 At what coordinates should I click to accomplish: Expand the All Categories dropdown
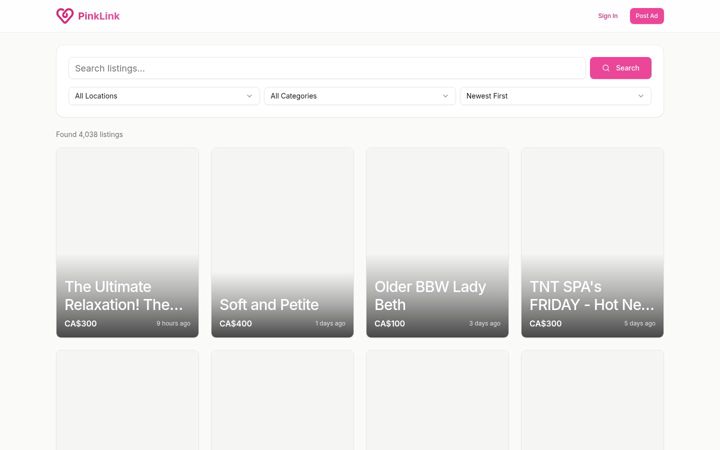pos(360,96)
